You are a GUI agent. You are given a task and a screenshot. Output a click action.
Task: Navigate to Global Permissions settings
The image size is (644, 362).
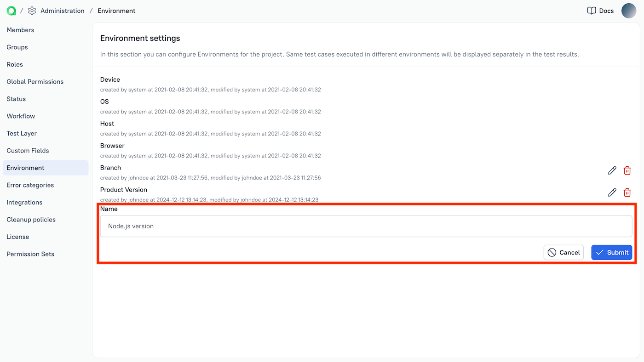coord(35,81)
